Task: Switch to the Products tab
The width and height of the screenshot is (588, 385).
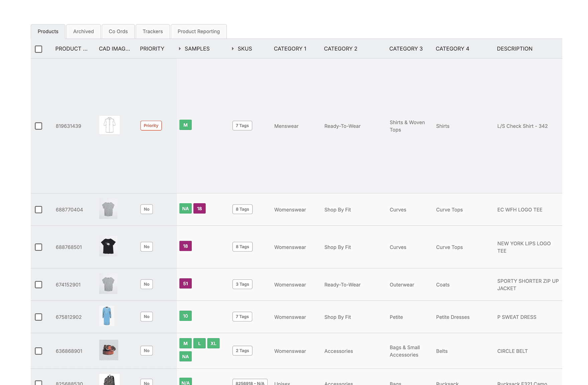Action: [x=48, y=31]
